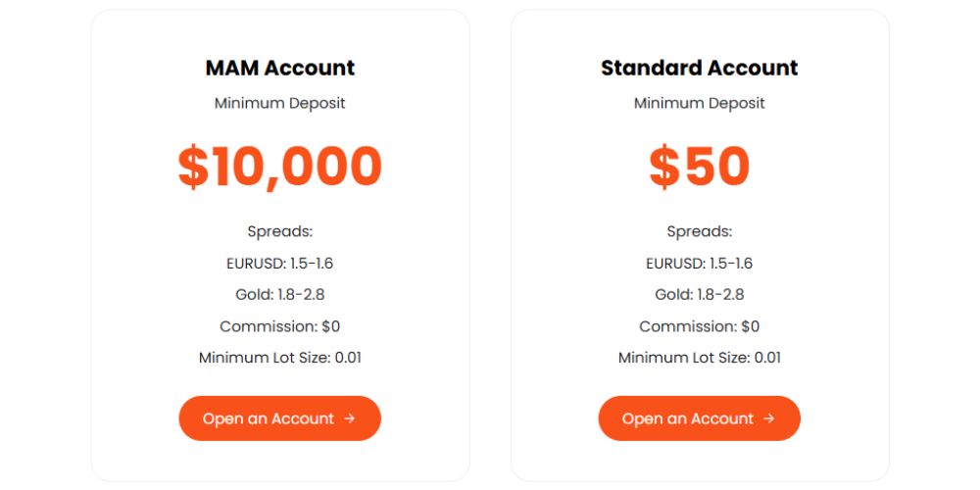The width and height of the screenshot is (980, 490).
Task: Click the Standard Account heading
Action: pos(700,69)
